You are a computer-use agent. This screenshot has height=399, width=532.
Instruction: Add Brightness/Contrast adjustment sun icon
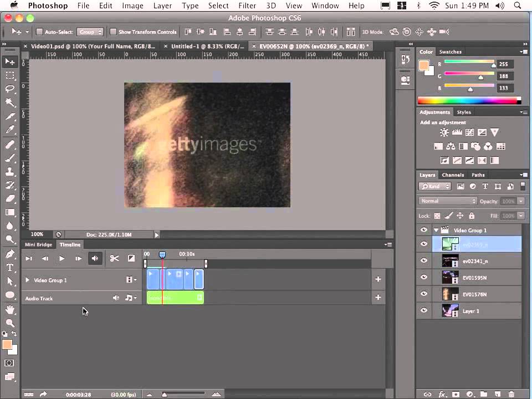click(444, 132)
